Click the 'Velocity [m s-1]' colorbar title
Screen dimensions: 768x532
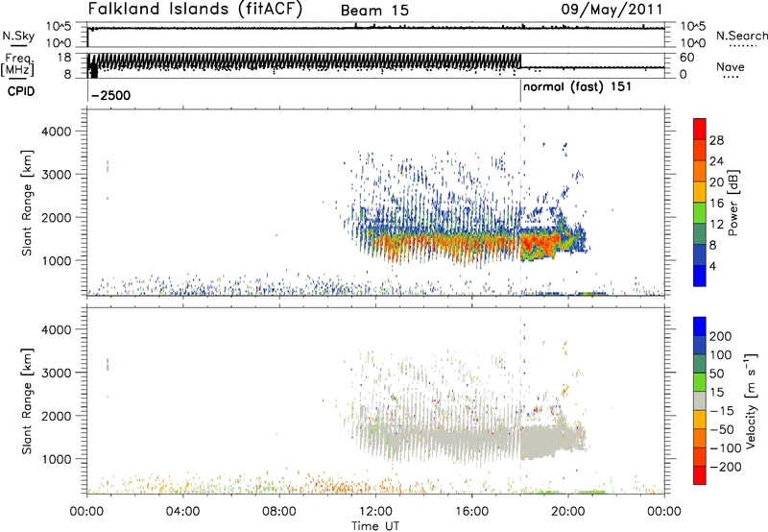tap(751, 400)
